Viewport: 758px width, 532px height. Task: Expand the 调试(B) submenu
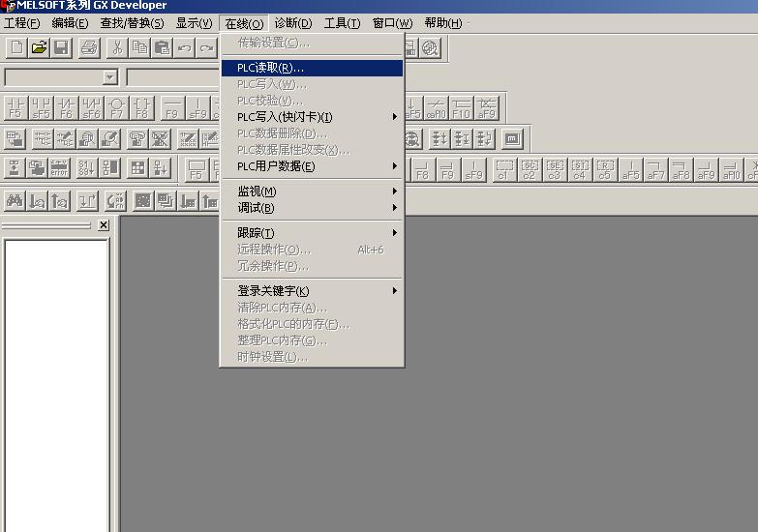[x=312, y=208]
